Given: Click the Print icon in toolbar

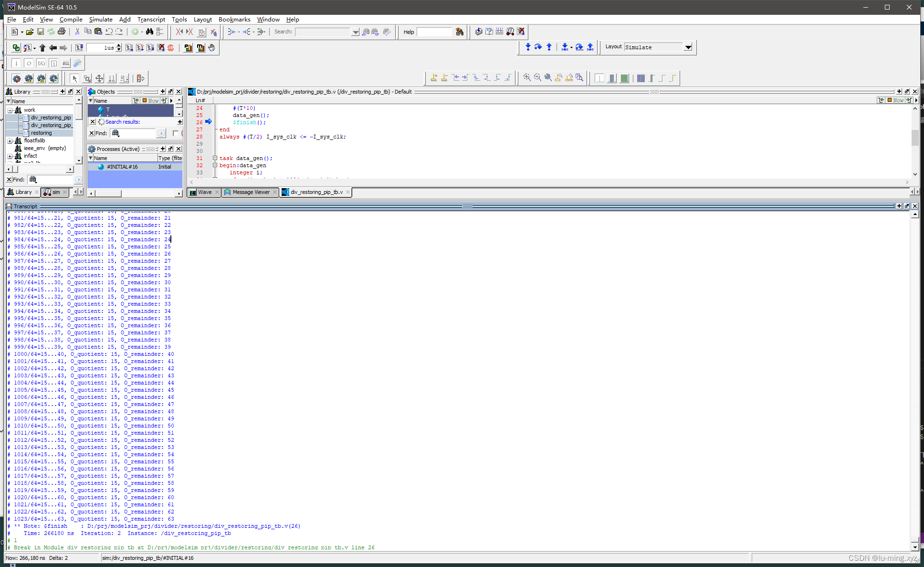Looking at the screenshot, I should coord(62,32).
